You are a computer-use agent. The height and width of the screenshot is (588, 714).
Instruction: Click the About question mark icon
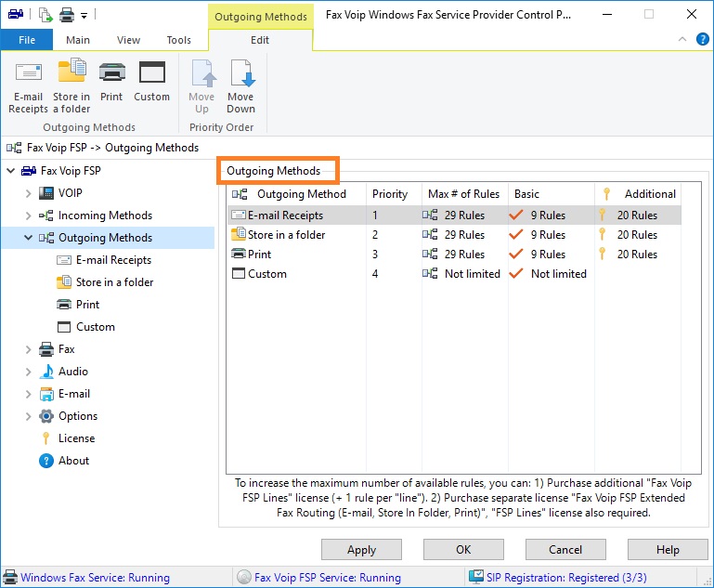pos(46,461)
